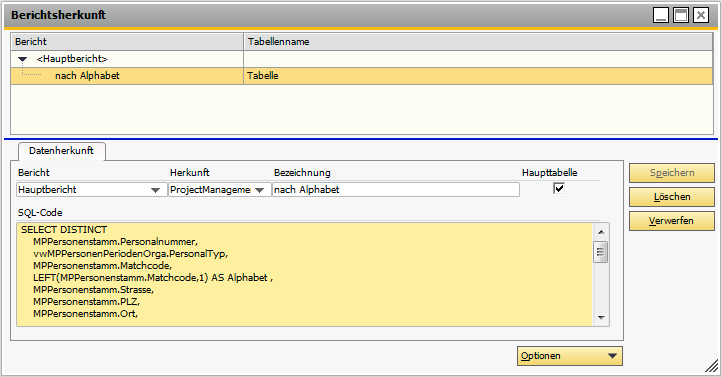Image resolution: width=722 pixels, height=377 pixels.
Task: Click the Verwerfen button
Action: [x=672, y=221]
